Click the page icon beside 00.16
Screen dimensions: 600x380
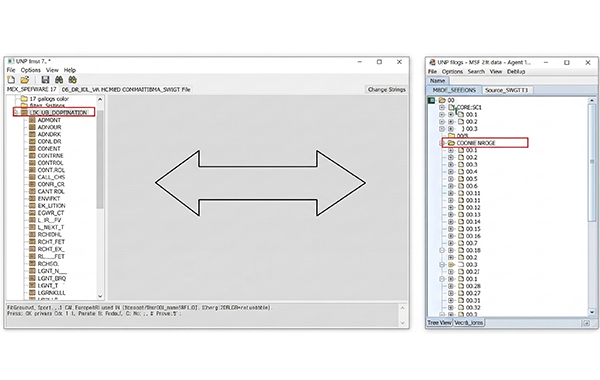[461, 236]
